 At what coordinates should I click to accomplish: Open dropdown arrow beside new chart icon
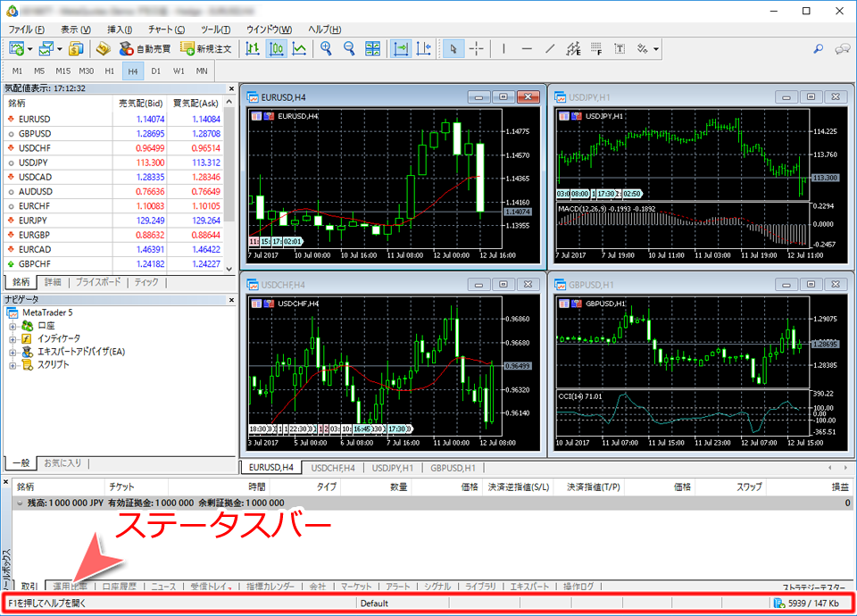point(30,49)
